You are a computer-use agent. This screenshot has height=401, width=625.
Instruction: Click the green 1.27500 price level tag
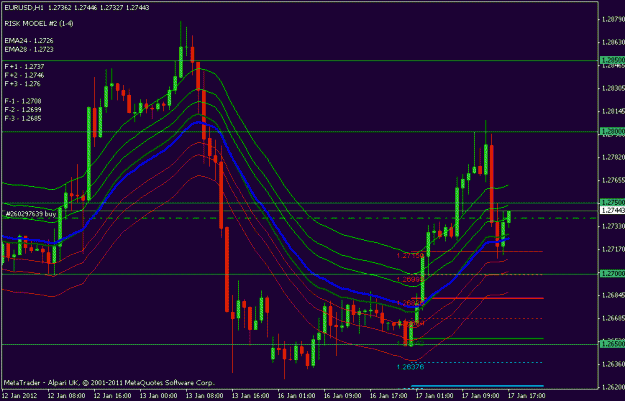coord(612,202)
